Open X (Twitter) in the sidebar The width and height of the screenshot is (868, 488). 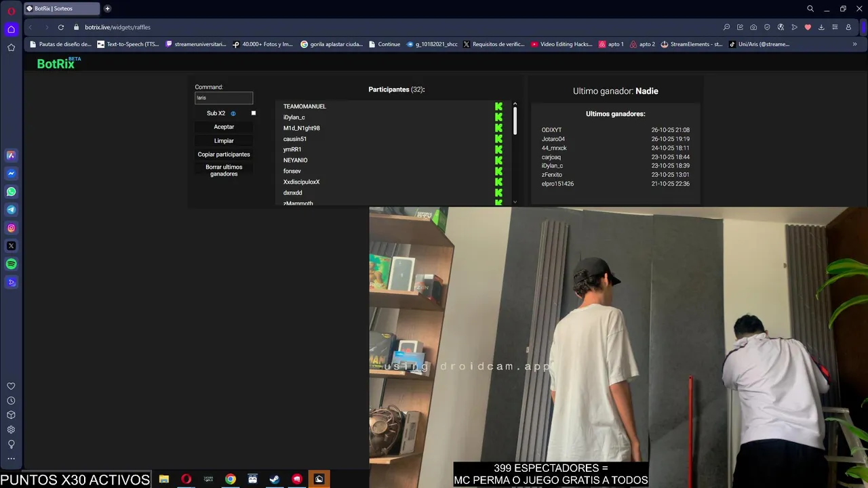pos(11,246)
